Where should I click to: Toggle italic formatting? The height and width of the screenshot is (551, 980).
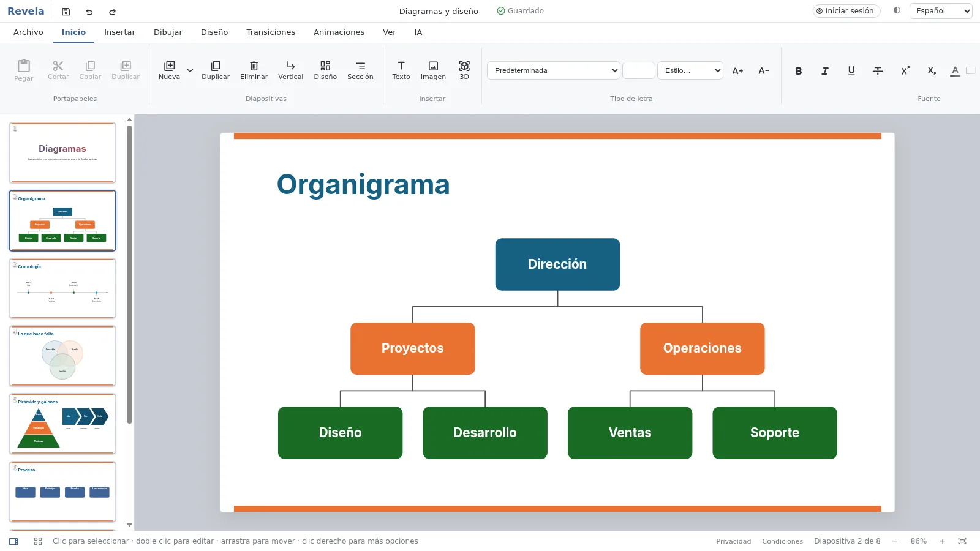(x=825, y=71)
